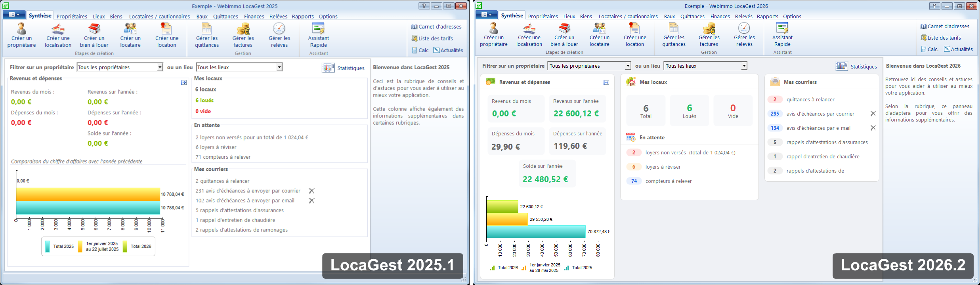Image resolution: width=980 pixels, height=285 pixels.
Task: Open Gérer les quittances in LocaGest 2026 window
Action: point(674,34)
